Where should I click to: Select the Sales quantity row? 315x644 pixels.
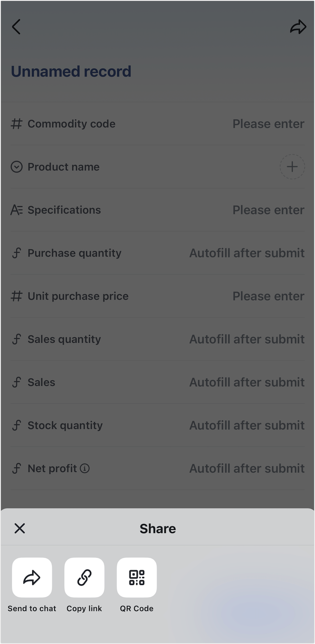coord(157,339)
